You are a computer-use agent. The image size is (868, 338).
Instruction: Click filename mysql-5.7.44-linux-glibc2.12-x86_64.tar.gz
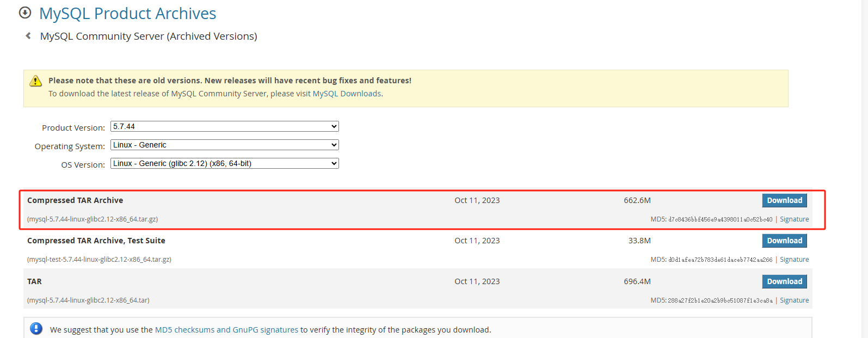93,219
